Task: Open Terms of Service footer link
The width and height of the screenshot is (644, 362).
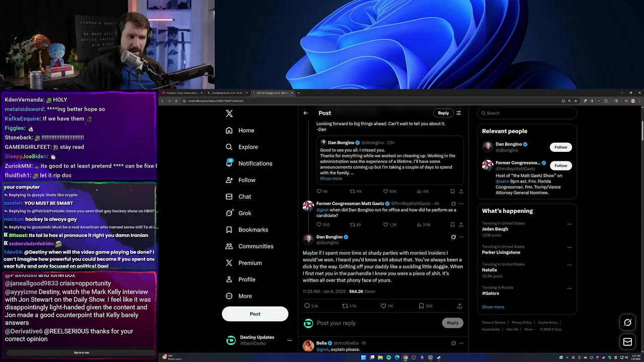Action: coord(494,322)
